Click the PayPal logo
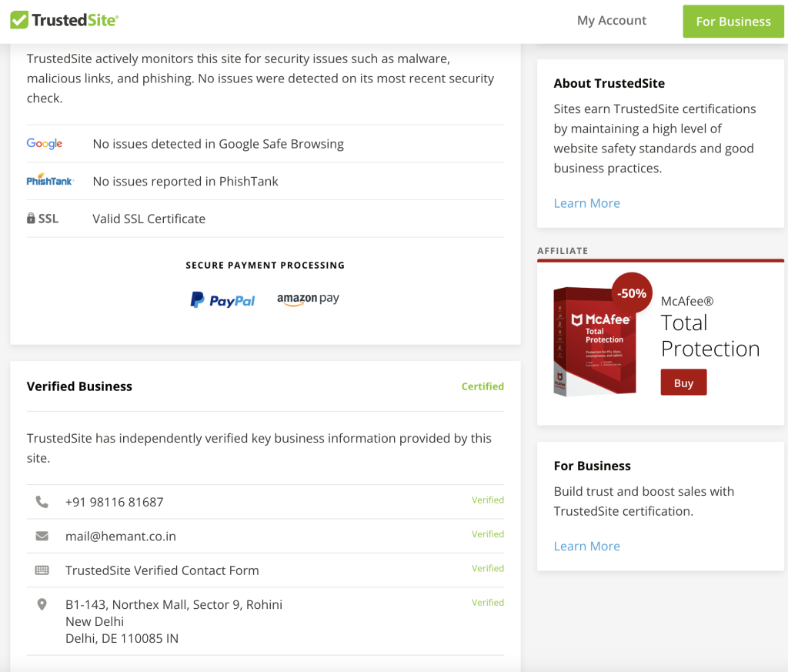788x672 pixels. [222, 300]
